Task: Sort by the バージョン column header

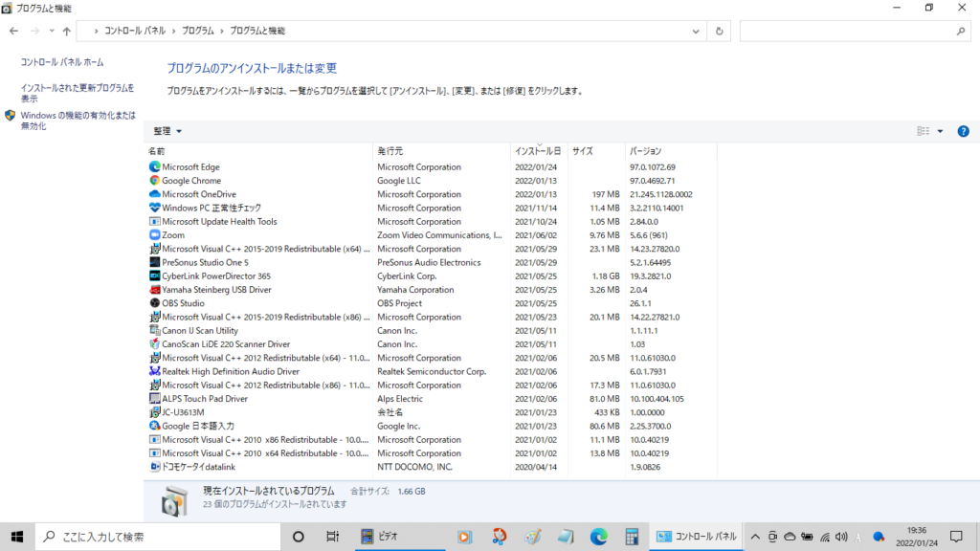Action: (671, 151)
